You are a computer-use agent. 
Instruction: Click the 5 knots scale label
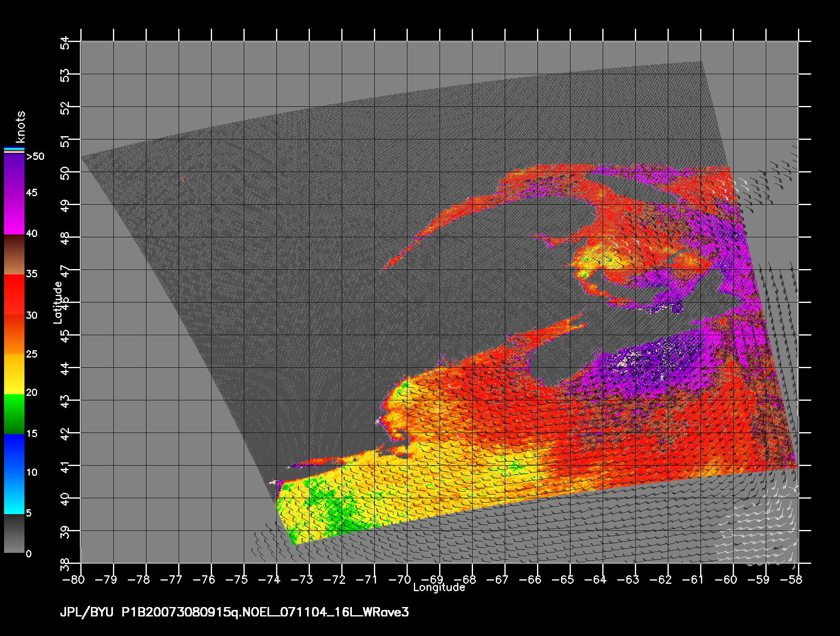pyautogui.click(x=29, y=513)
